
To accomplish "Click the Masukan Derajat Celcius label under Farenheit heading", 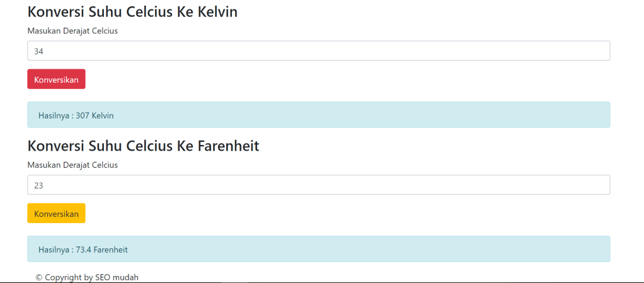I will click(x=72, y=165).
